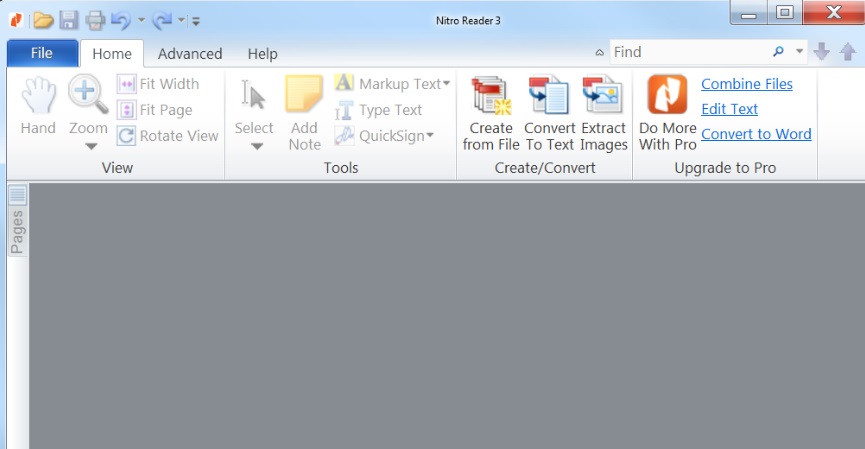Open Undo history dropdown arrow
865x449 pixels.
point(141,20)
